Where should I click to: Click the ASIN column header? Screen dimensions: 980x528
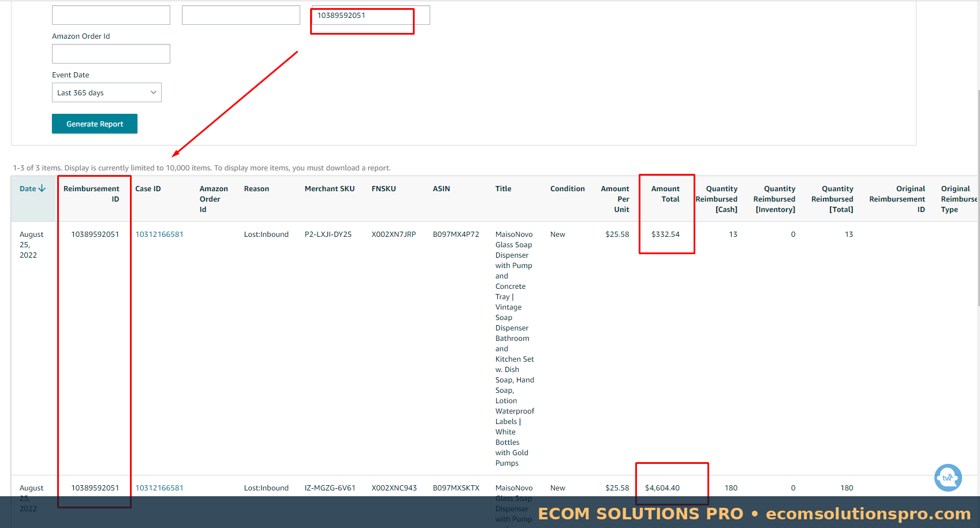441,188
